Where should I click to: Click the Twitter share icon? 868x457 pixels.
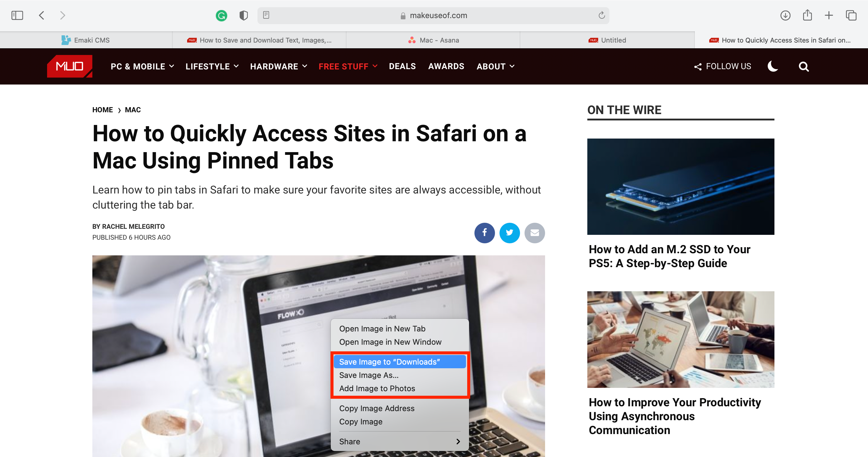pyautogui.click(x=509, y=232)
